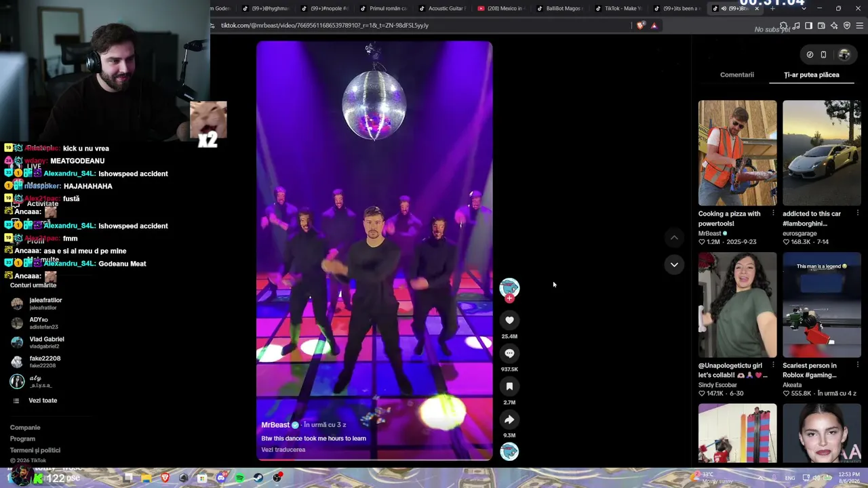Open the Lamborghini car video thumbnail
The height and width of the screenshot is (488, 868).
tap(822, 153)
